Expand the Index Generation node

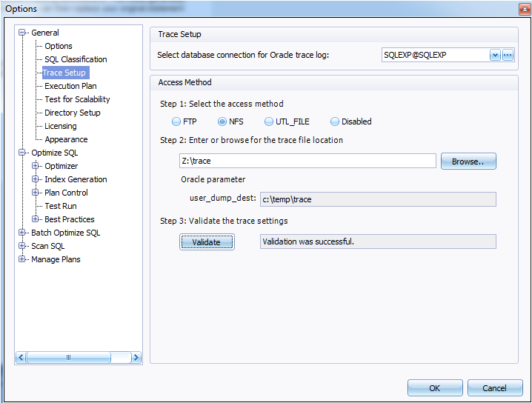(x=36, y=179)
